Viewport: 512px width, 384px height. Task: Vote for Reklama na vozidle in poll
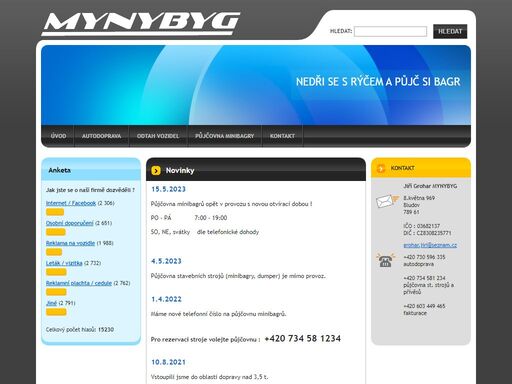(70, 243)
